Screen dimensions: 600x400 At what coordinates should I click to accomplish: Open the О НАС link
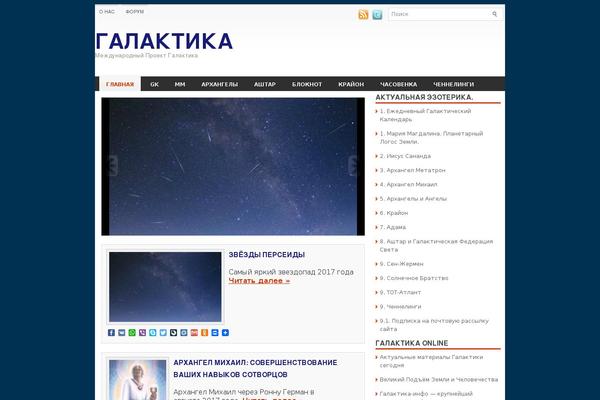pos(107,12)
